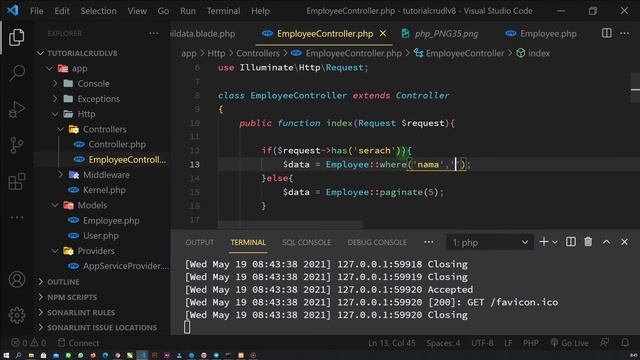Open the Explorer view in activity bar
This screenshot has height=360, width=640.
click(x=16, y=37)
